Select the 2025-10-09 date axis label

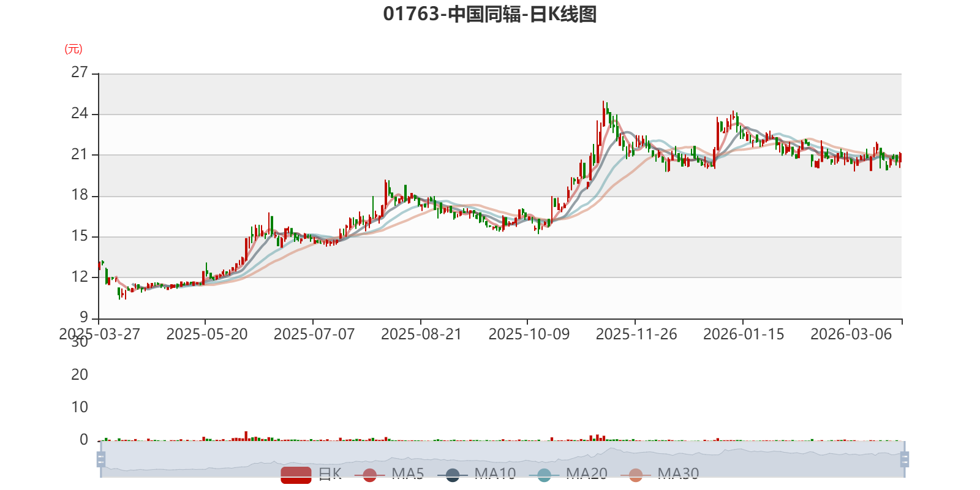(529, 334)
